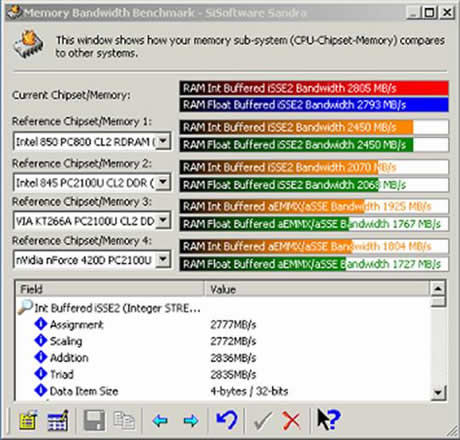Select the Addition row text
This screenshot has width=460, height=440.
[x=69, y=358]
